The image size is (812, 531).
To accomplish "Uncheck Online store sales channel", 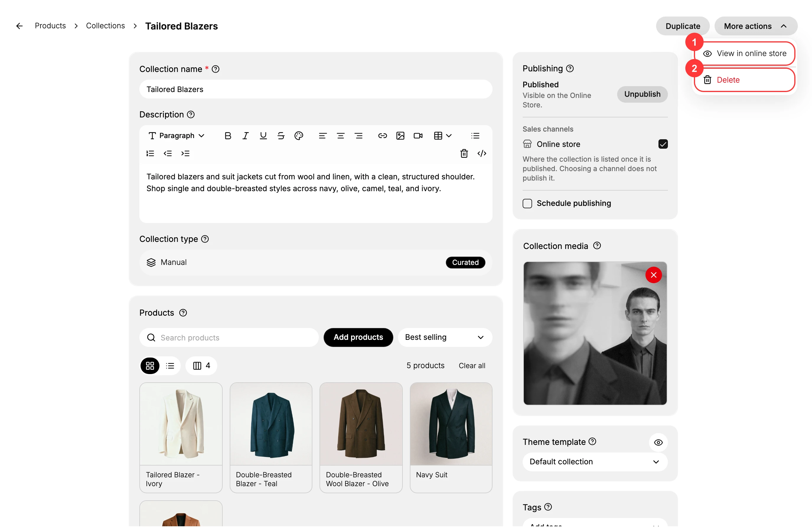I will (663, 144).
